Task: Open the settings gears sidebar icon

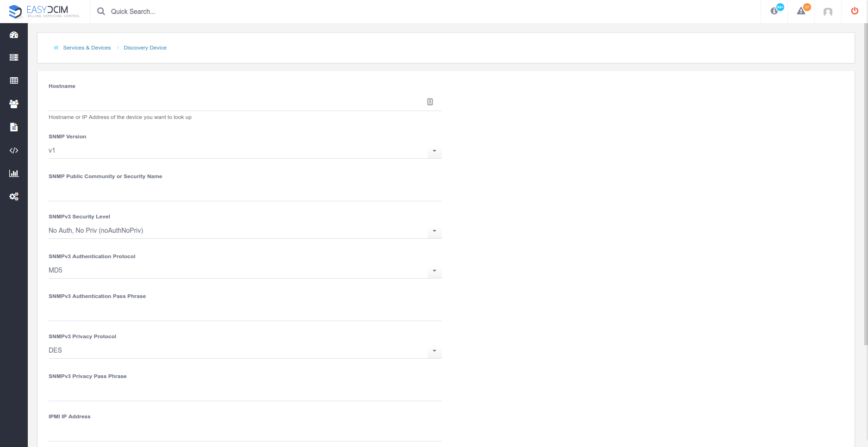Action: pyautogui.click(x=14, y=197)
